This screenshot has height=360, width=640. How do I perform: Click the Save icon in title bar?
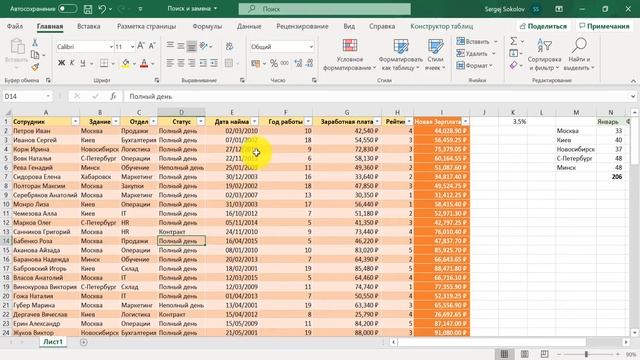point(87,9)
